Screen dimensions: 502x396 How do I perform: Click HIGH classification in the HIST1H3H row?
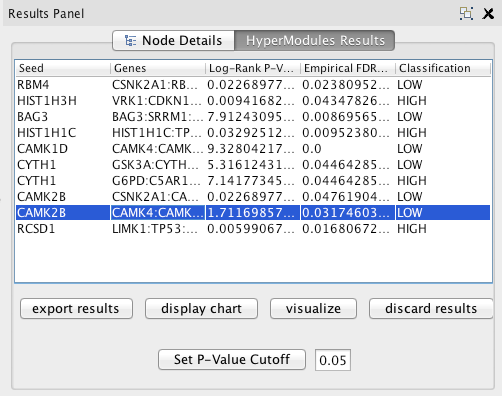[443, 101]
